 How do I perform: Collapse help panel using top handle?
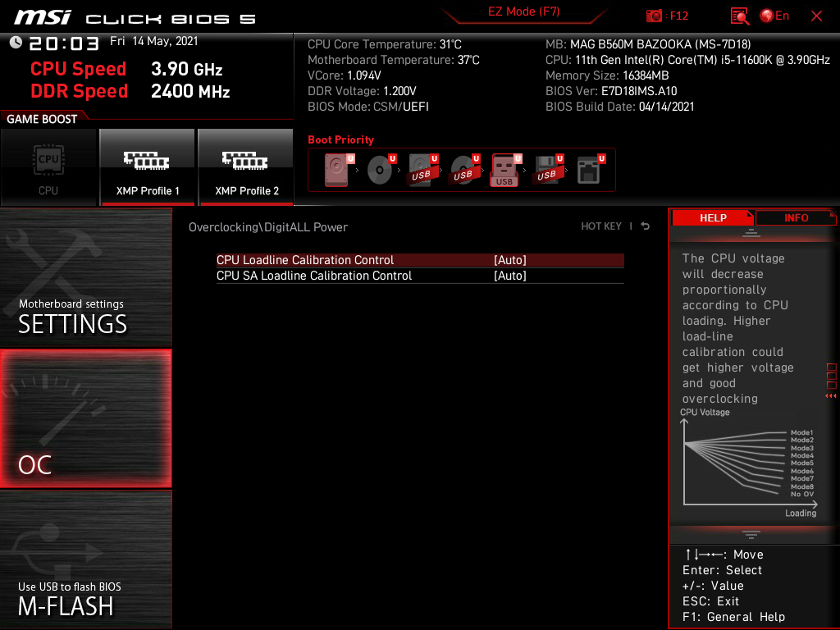751,232
